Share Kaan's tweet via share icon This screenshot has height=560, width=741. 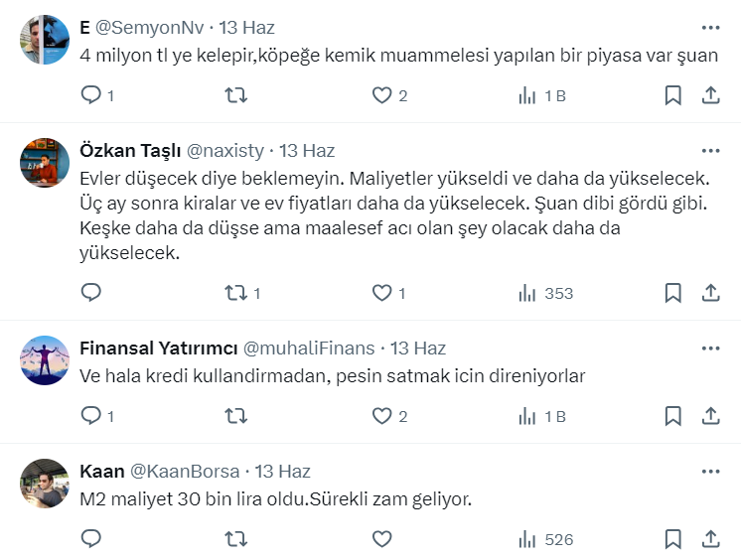point(711,539)
